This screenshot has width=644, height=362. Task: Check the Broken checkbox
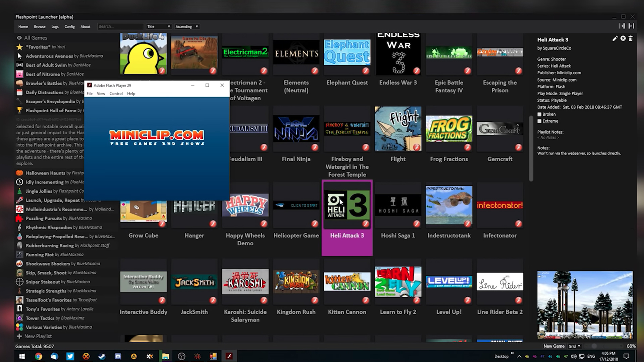(539, 114)
